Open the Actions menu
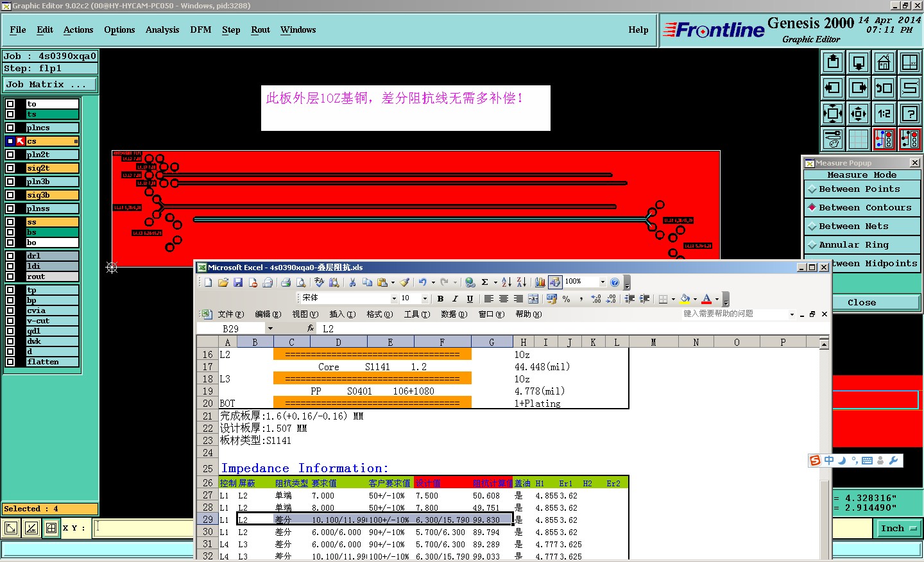 tap(78, 30)
